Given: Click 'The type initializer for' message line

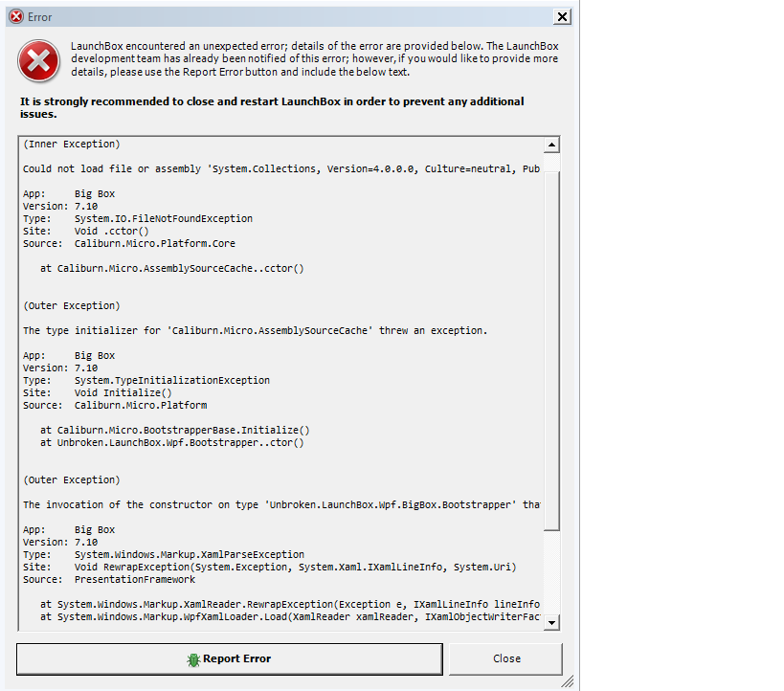Looking at the screenshot, I should click(255, 330).
